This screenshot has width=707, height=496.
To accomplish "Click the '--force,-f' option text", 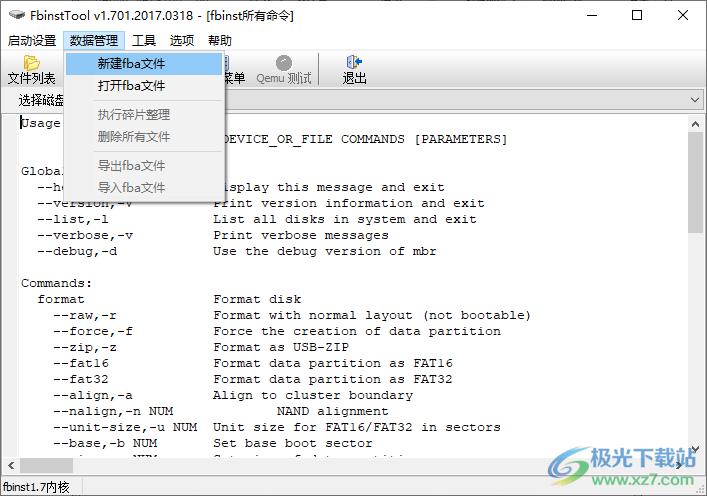I will [x=93, y=331].
